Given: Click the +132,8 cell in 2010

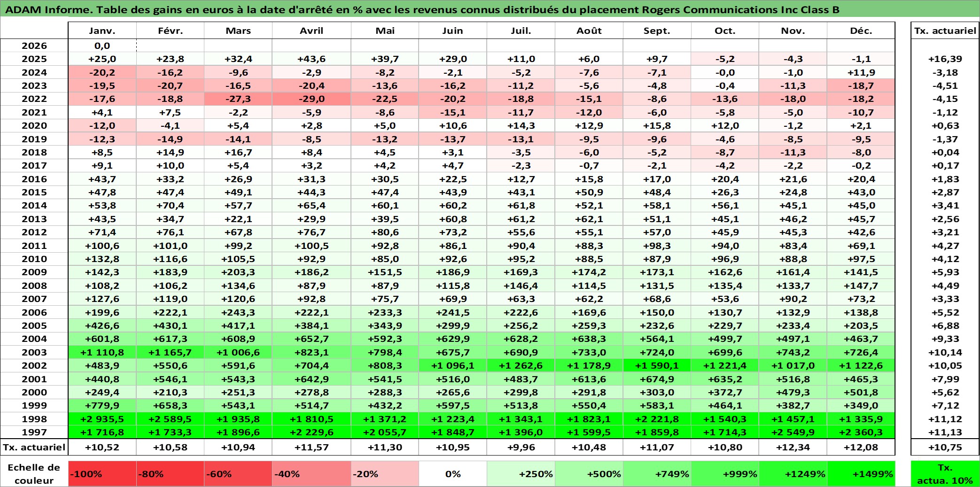Looking at the screenshot, I should (x=102, y=259).
